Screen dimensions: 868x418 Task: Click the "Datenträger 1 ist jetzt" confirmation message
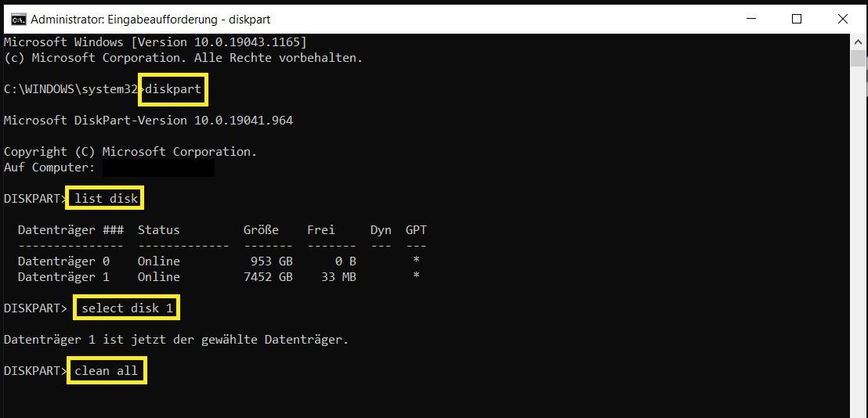176,340
